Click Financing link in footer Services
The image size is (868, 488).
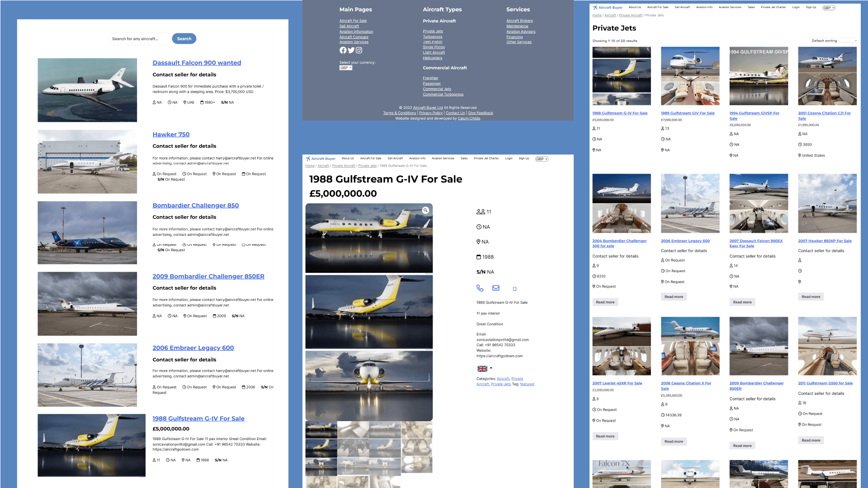[x=514, y=37]
